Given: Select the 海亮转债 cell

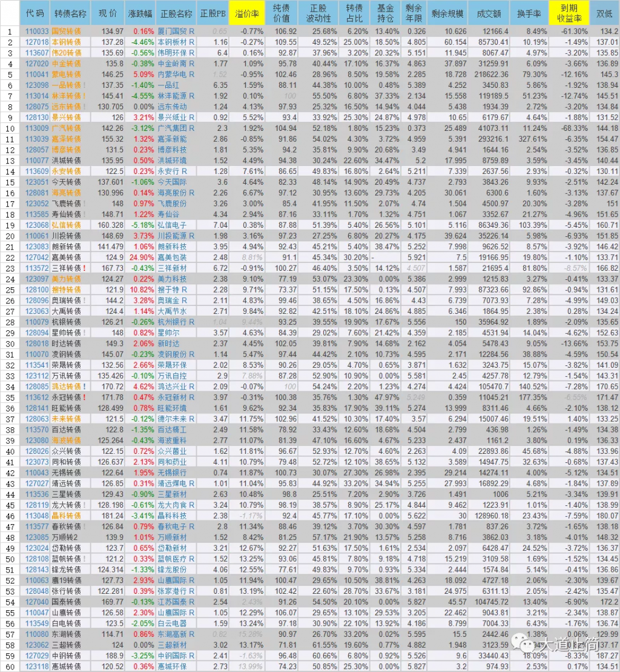Looking at the screenshot, I should click(x=67, y=193).
